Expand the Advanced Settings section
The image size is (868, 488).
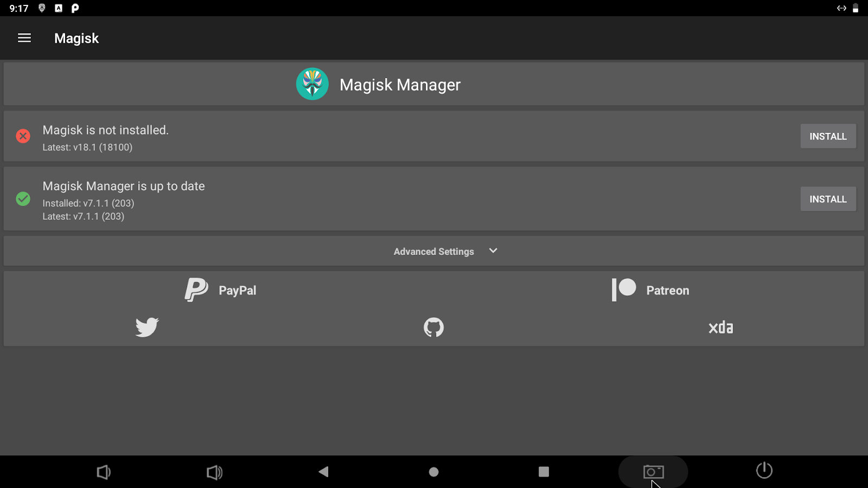434,251
